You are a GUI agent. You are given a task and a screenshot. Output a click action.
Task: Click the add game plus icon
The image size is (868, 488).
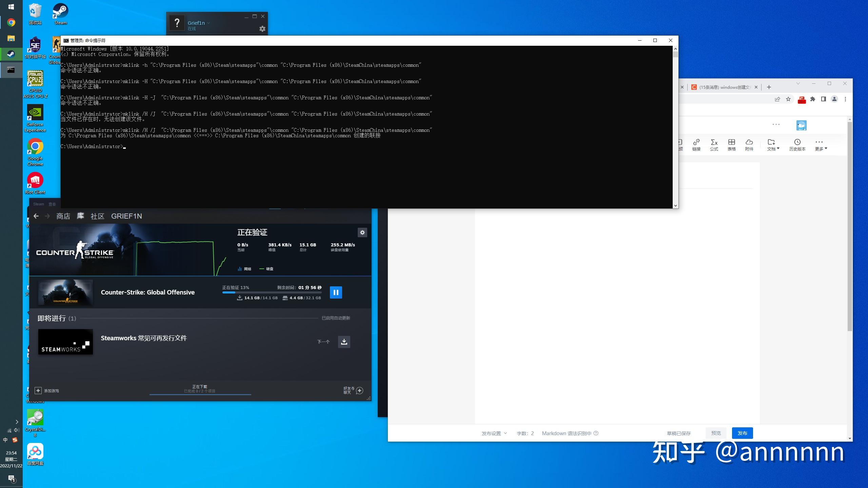click(x=38, y=390)
